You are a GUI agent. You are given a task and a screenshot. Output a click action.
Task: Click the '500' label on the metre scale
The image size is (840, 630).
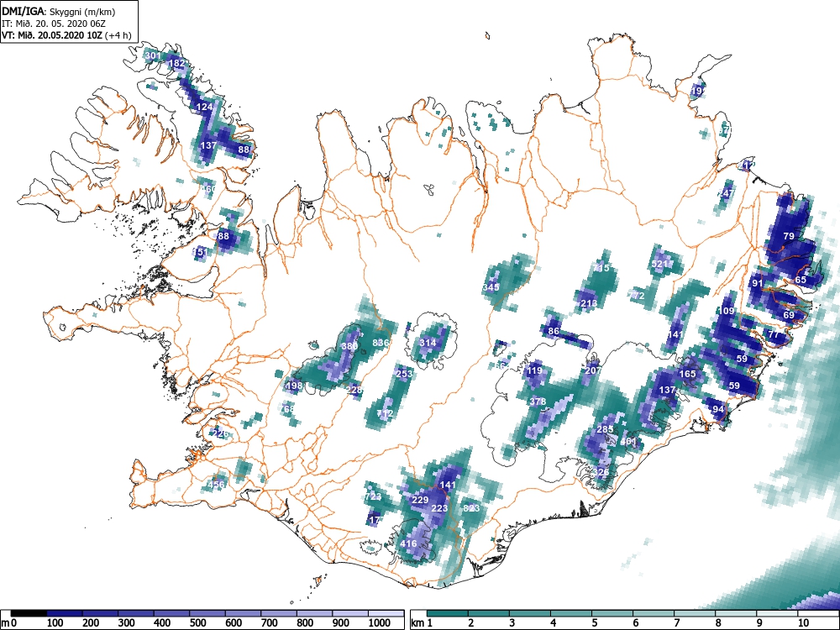197,623
